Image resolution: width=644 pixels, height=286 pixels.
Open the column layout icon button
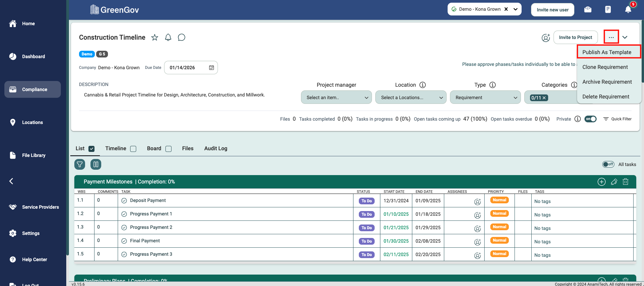96,164
